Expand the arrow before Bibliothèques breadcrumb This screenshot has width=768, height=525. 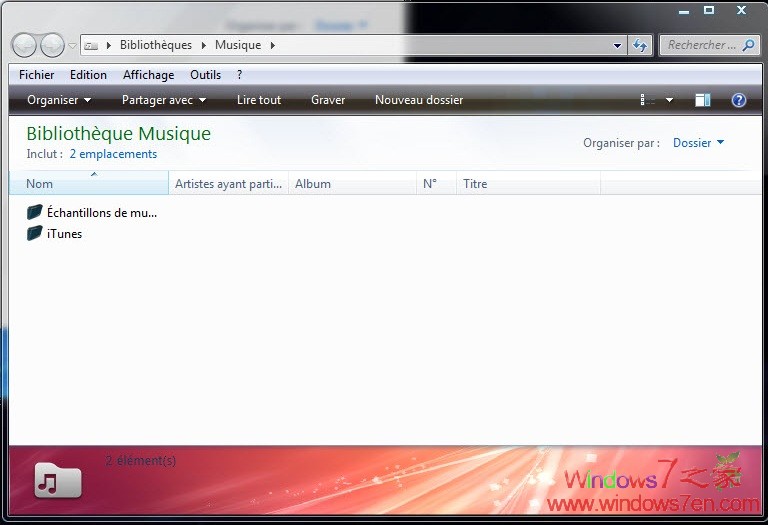tap(109, 46)
